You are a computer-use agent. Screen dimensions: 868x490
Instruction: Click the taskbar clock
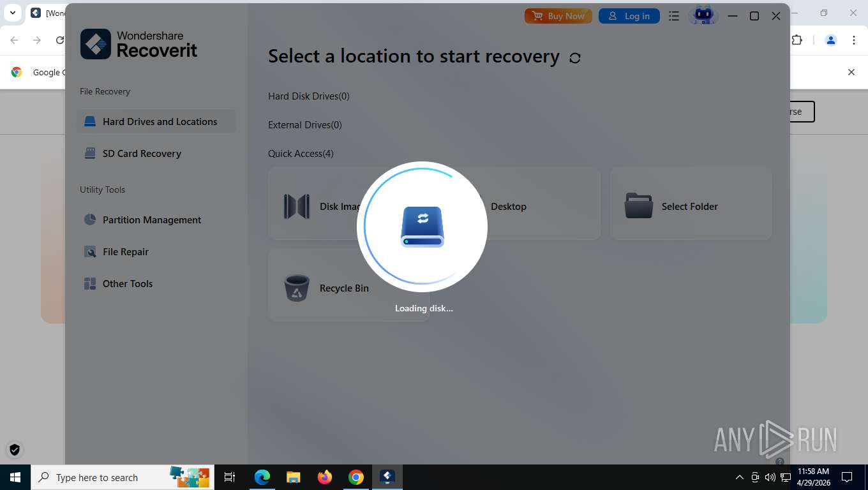[813, 477]
